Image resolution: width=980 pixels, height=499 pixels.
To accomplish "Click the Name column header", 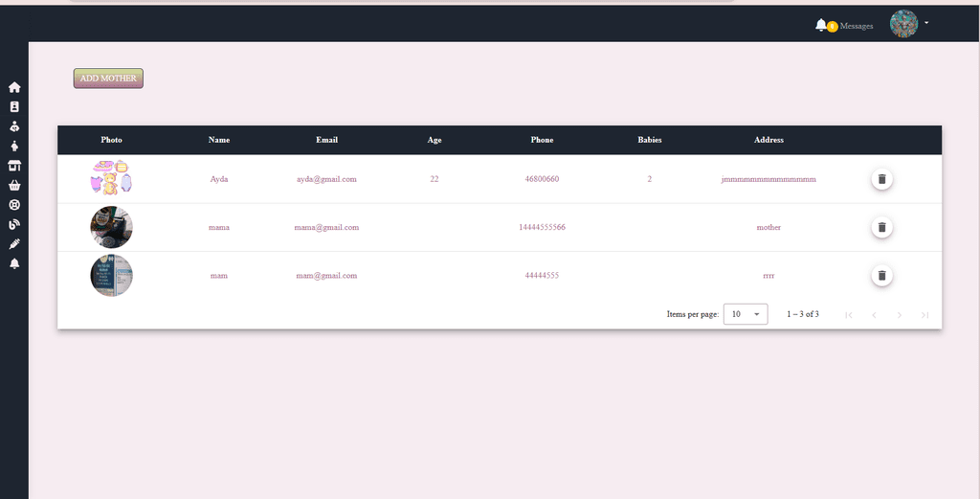I will (219, 140).
